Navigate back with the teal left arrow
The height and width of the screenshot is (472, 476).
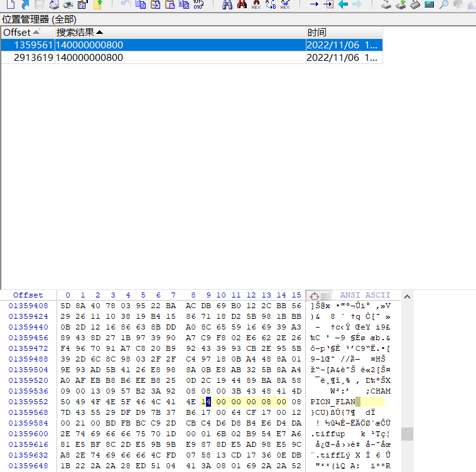tap(343, 4)
